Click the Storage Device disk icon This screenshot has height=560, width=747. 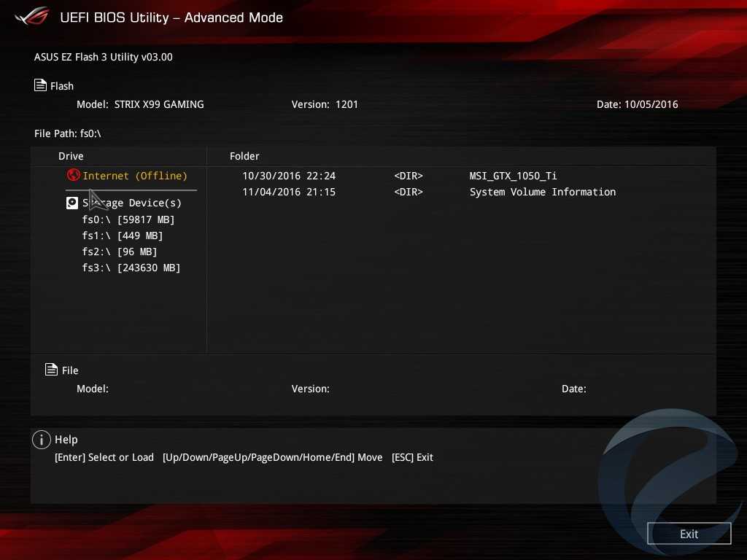pyautogui.click(x=72, y=203)
